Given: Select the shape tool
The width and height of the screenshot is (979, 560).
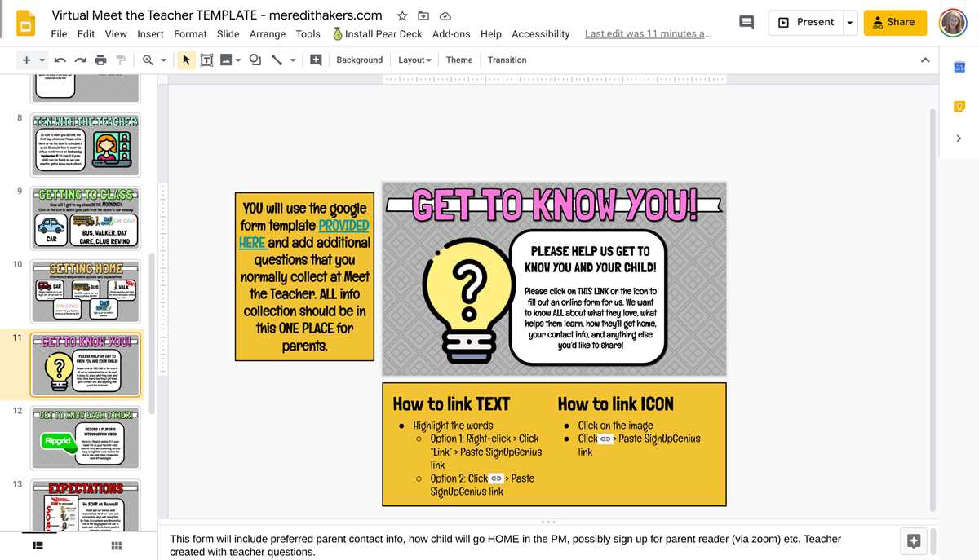Looking at the screenshot, I should coord(255,60).
